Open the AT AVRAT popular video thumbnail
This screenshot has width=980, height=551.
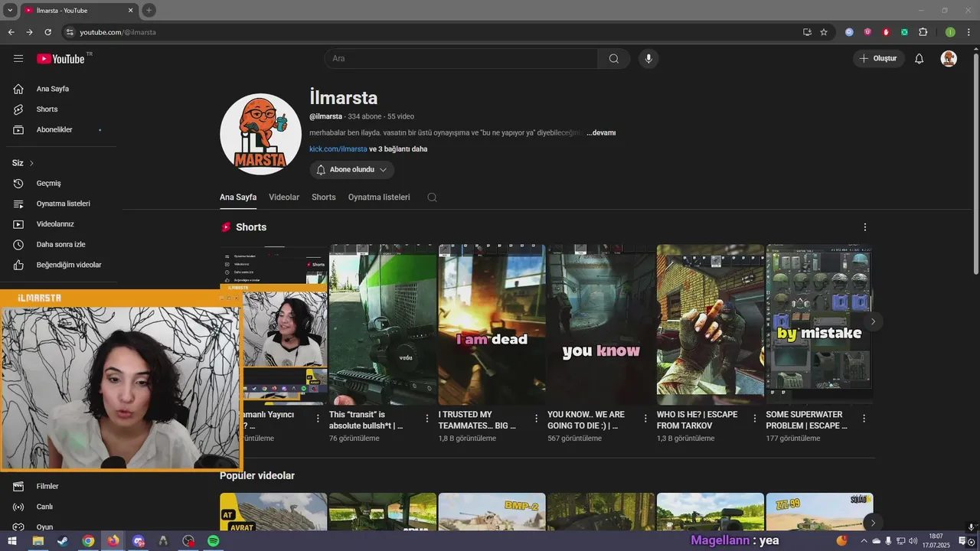click(273, 512)
